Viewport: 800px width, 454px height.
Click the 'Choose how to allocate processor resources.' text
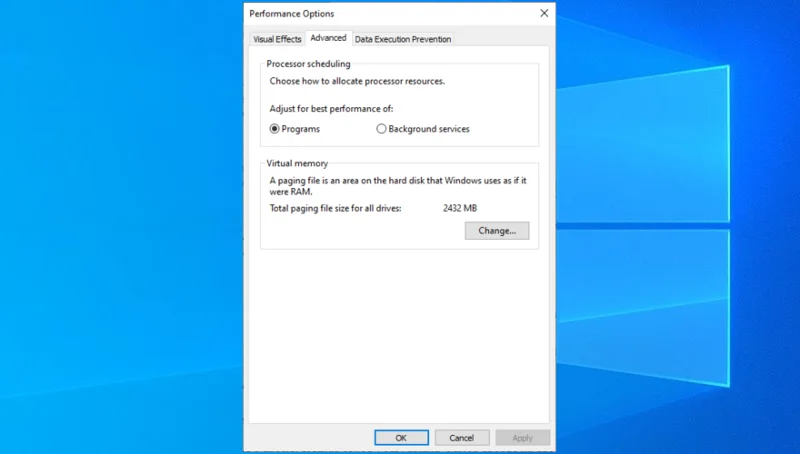click(x=357, y=81)
